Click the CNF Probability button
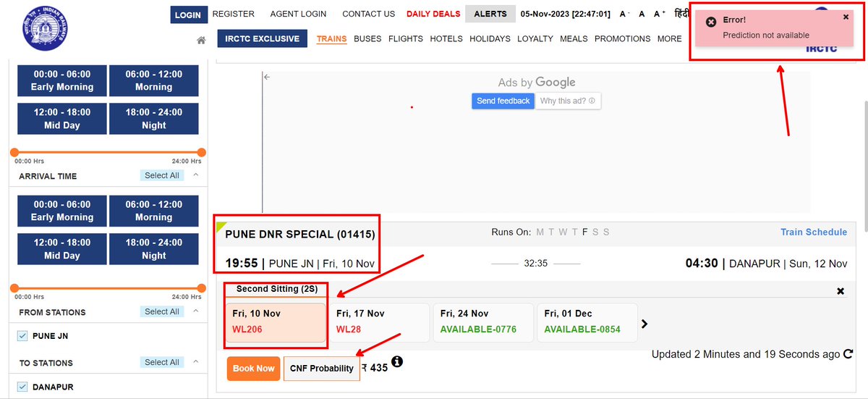The image size is (868, 399). 322,369
